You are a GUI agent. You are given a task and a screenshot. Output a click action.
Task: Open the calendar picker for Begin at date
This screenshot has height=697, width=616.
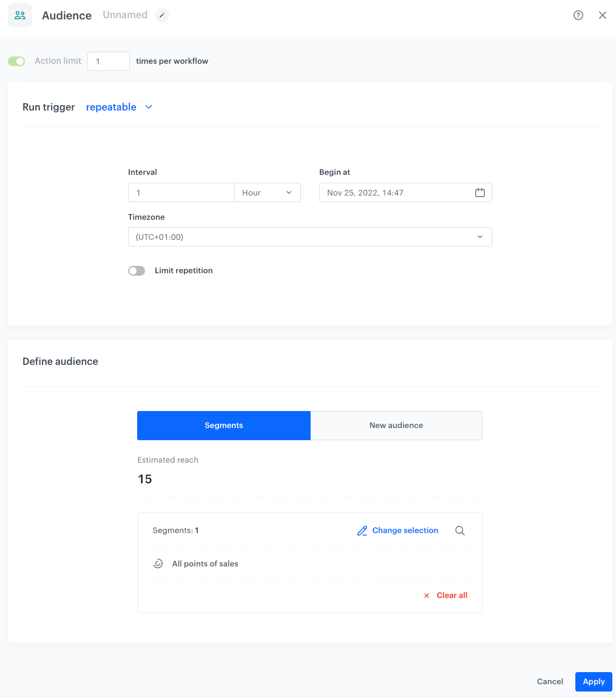pyautogui.click(x=480, y=192)
